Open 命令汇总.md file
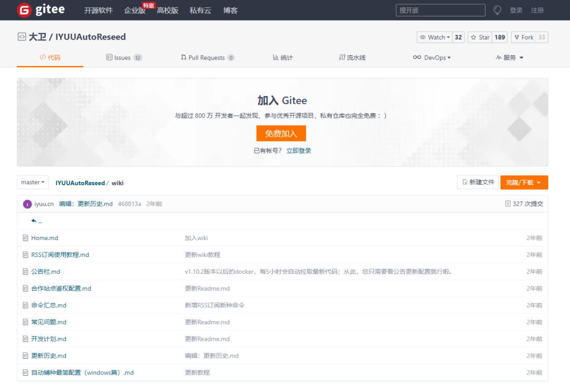Screen dimensions: 570x392 49,305
